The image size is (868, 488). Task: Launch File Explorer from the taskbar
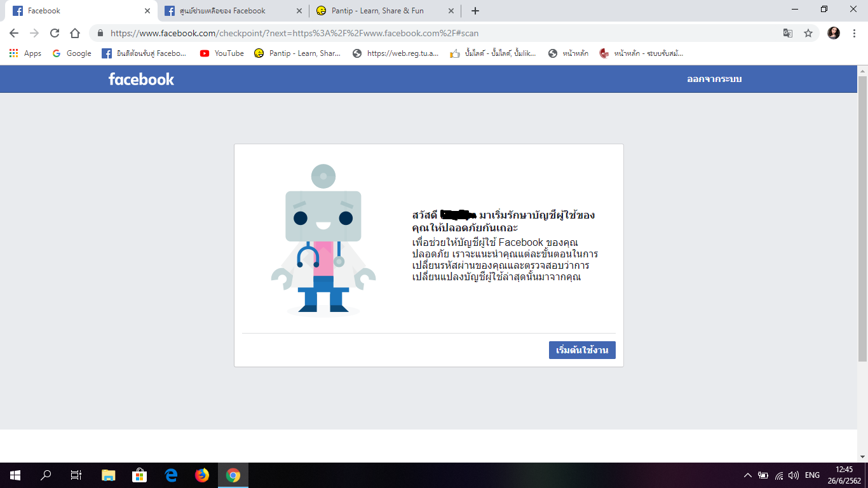109,475
